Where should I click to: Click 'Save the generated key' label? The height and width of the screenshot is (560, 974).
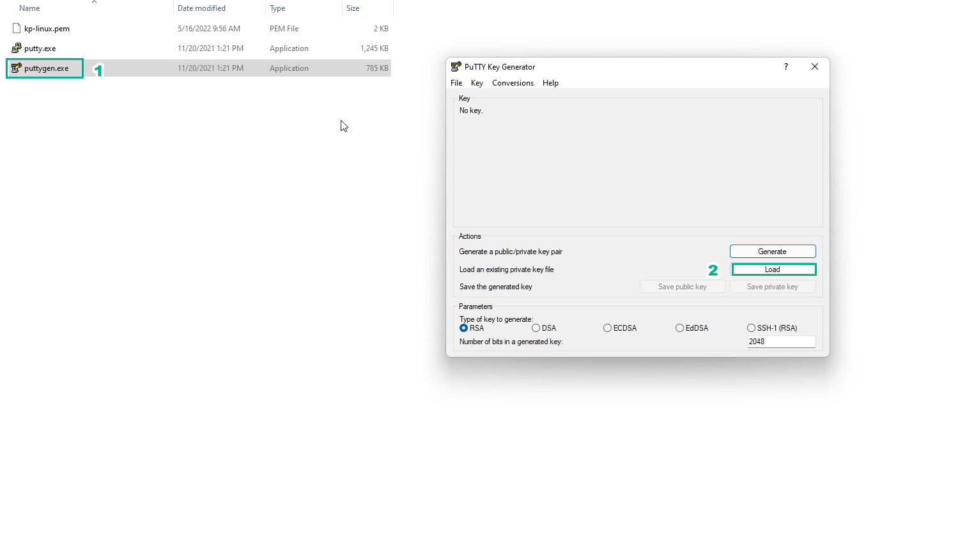(495, 287)
